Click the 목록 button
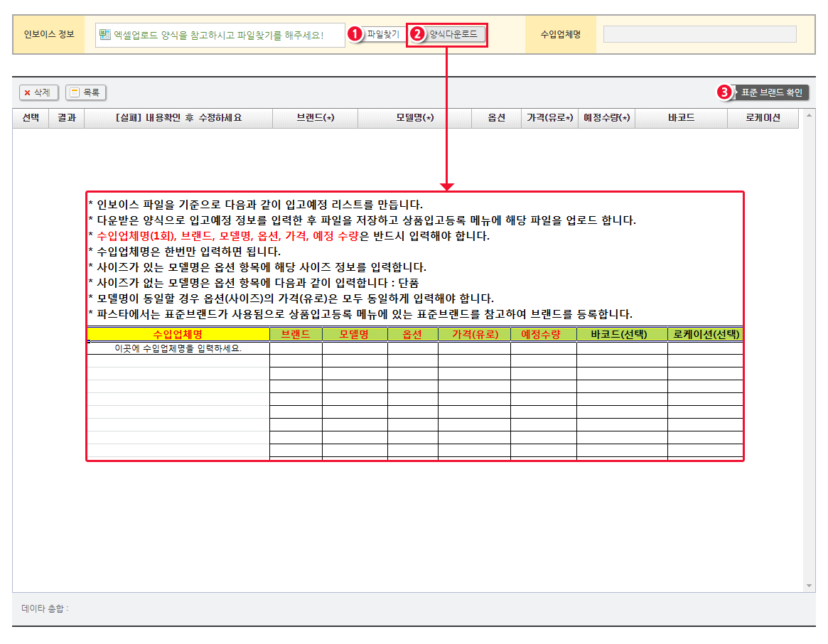The width and height of the screenshot is (828, 644). (85, 92)
